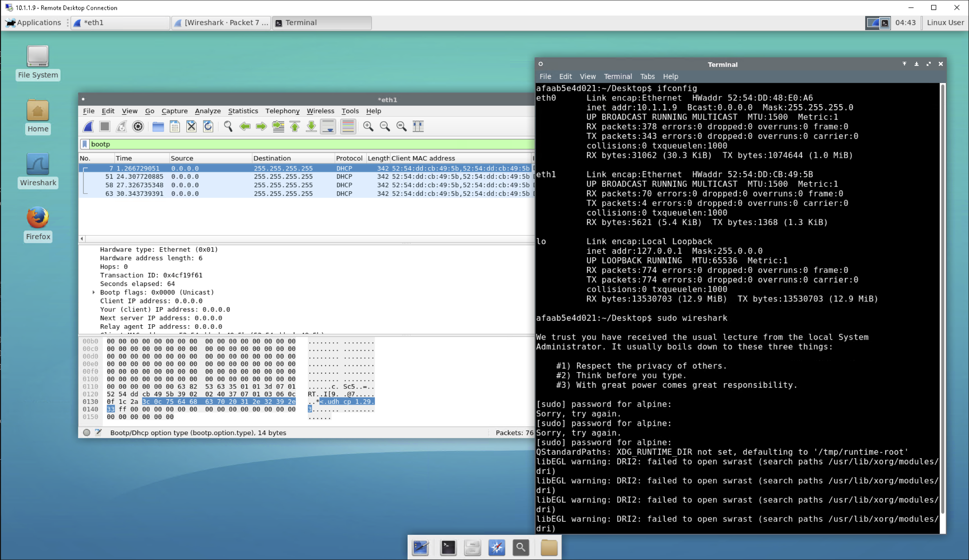Click the zoom in magnifier icon
The height and width of the screenshot is (560, 969).
click(368, 126)
